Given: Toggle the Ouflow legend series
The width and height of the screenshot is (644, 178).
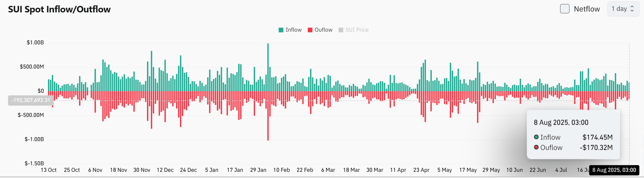Looking at the screenshot, I should (x=320, y=30).
